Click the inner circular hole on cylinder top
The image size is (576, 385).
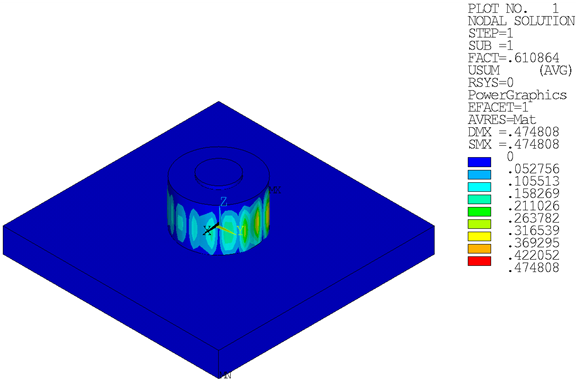[219, 172]
